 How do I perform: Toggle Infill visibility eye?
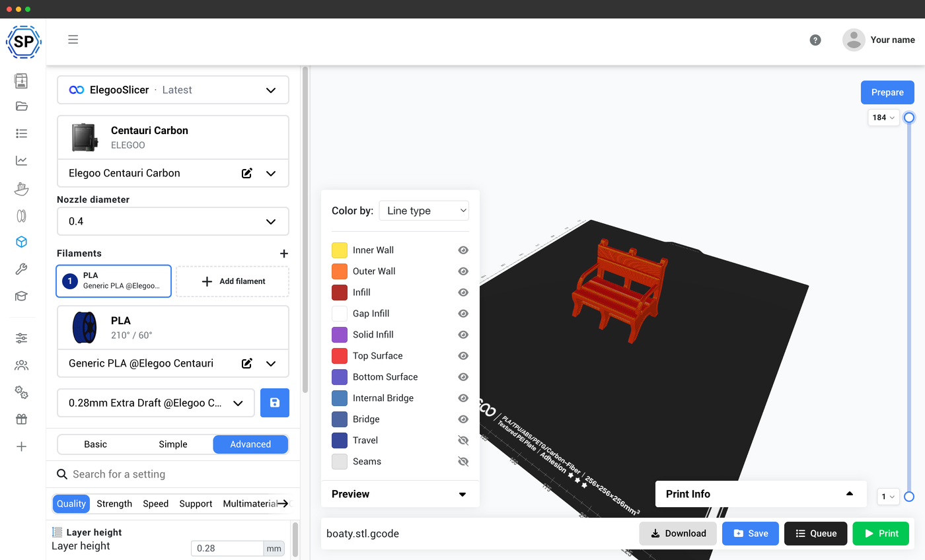coord(463,293)
